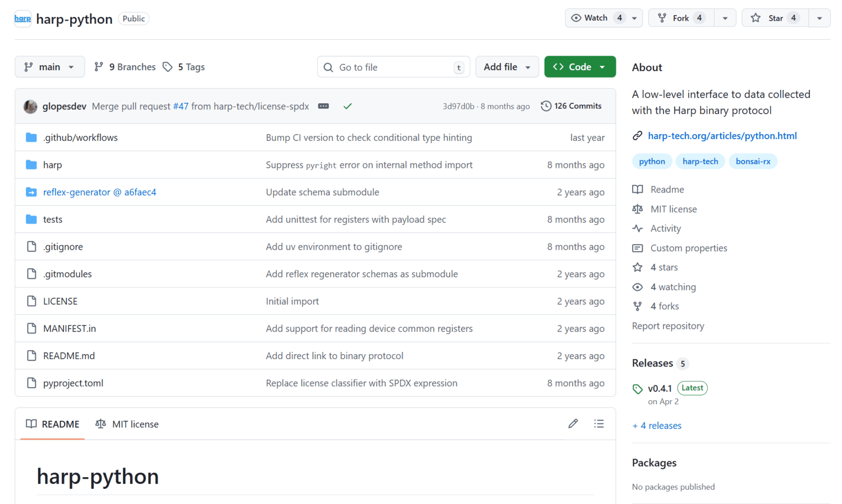Open the .github/workflows folder
The width and height of the screenshot is (842, 504).
(80, 138)
